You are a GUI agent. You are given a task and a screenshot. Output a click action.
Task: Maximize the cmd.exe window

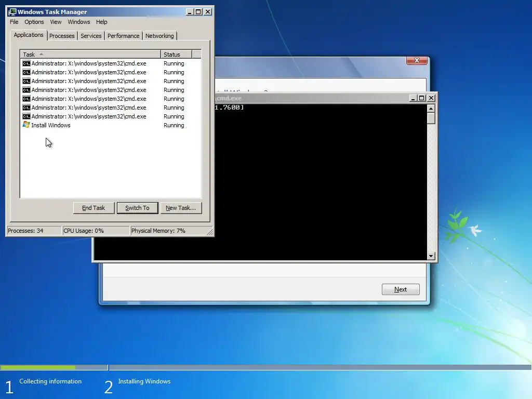[x=421, y=98]
